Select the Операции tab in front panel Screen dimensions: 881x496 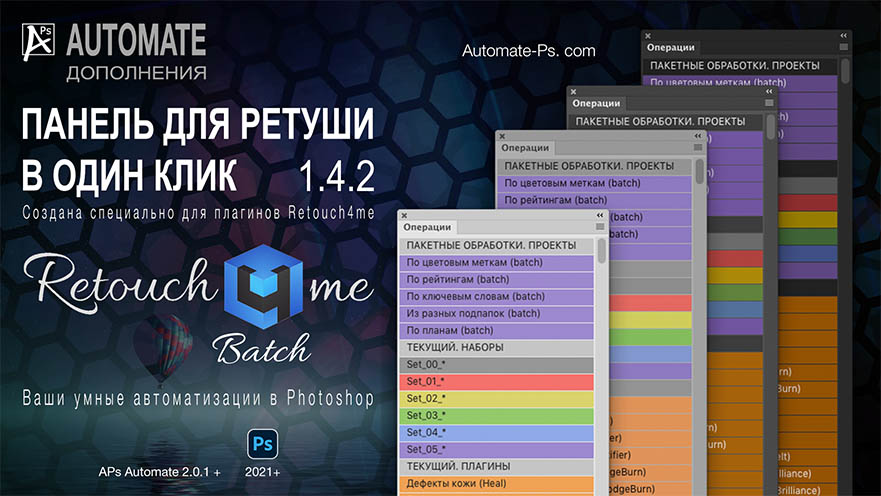427,227
